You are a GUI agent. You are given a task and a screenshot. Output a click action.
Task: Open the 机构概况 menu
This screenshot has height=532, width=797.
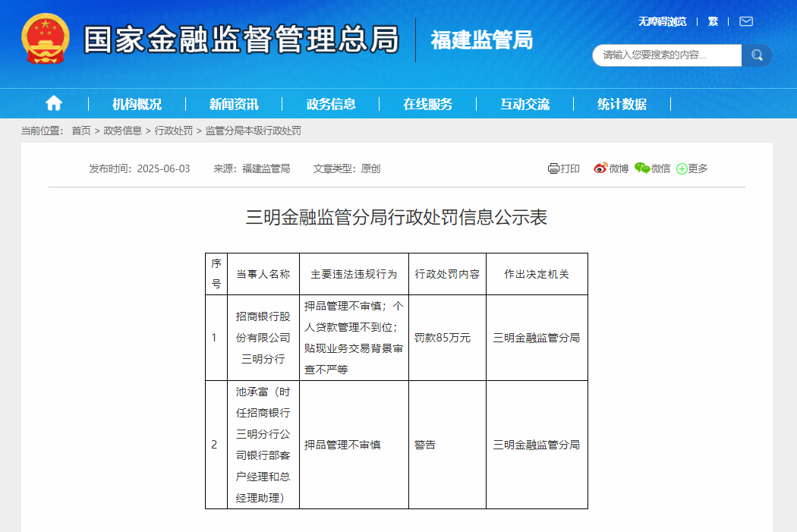click(x=137, y=104)
